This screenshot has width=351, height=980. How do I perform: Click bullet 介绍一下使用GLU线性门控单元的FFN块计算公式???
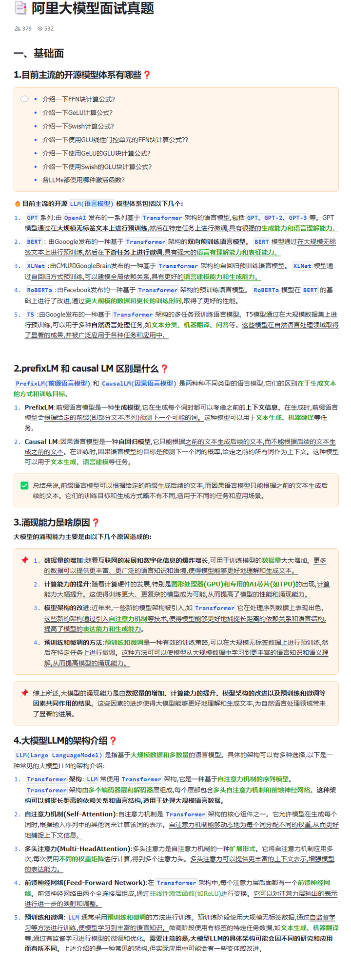coord(115,140)
